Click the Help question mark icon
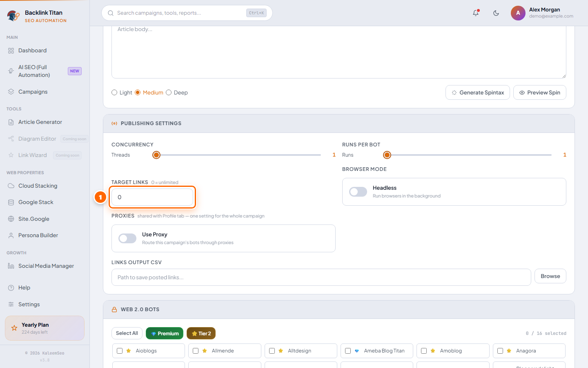This screenshot has width=588, height=368. click(x=11, y=288)
